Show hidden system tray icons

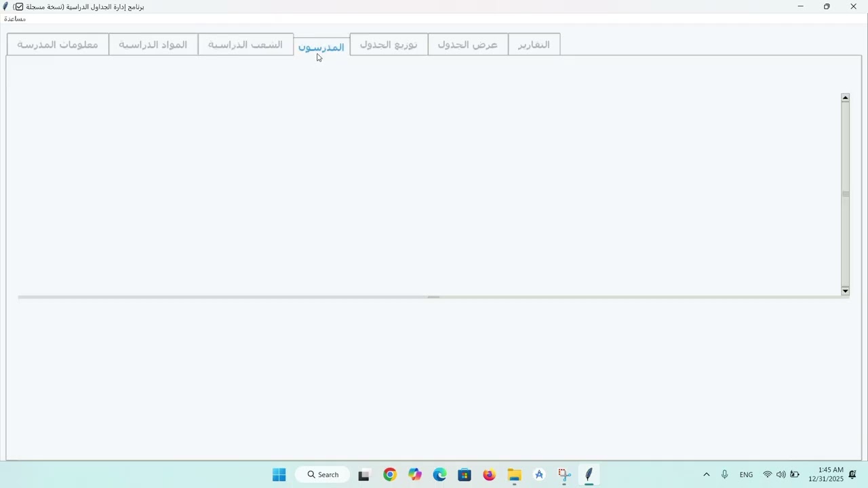point(707,474)
